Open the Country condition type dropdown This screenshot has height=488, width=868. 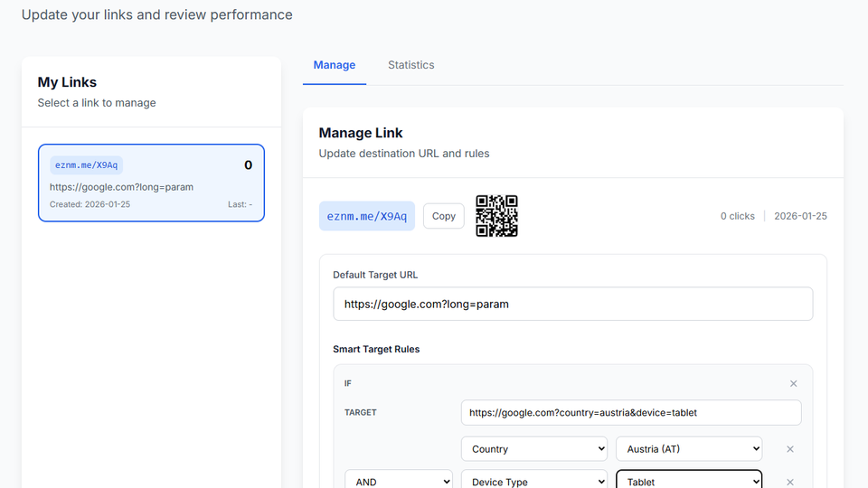click(x=533, y=449)
